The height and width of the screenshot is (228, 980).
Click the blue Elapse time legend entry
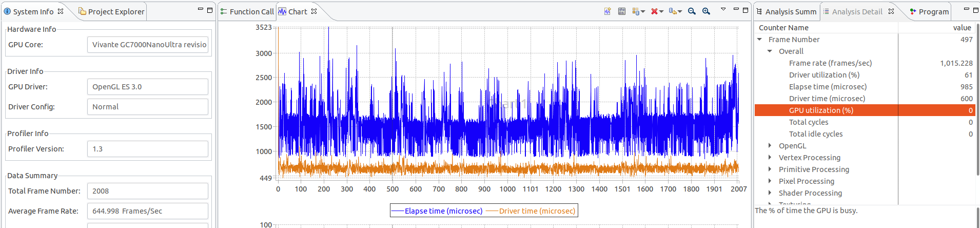coord(437,211)
